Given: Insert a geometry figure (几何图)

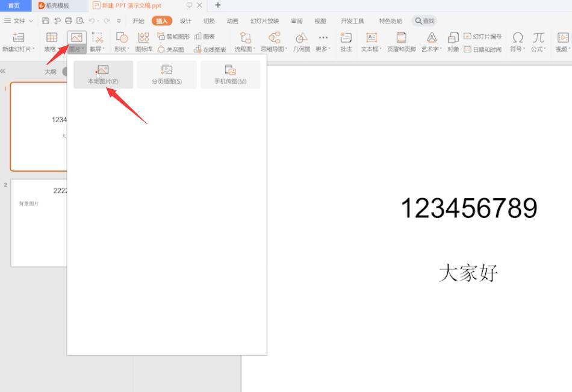Looking at the screenshot, I should (301, 42).
